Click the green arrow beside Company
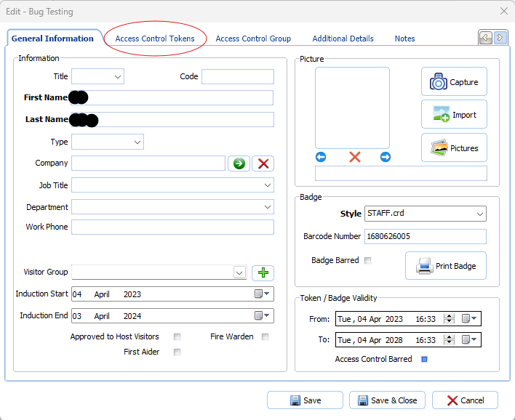Image resolution: width=515 pixels, height=420 pixels. 239,163
